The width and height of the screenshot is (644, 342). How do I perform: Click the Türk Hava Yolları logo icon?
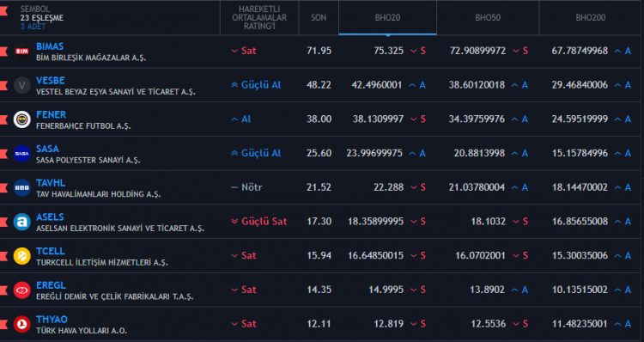(x=21, y=324)
